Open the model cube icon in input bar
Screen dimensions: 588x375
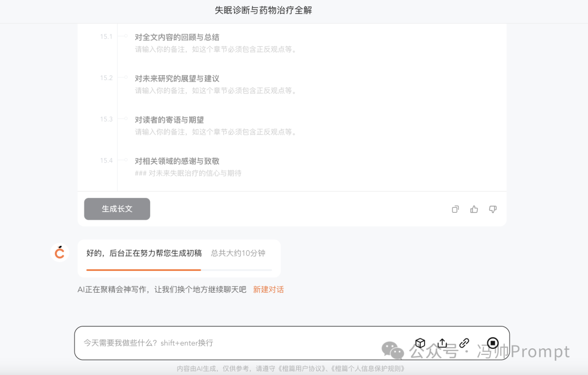pyautogui.click(x=420, y=343)
